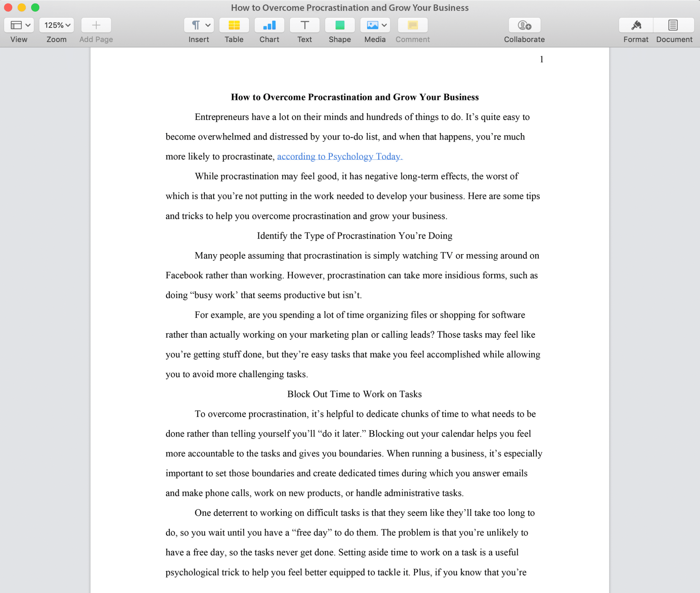Click the Add Page plus icon
The width and height of the screenshot is (700, 593).
96,25
